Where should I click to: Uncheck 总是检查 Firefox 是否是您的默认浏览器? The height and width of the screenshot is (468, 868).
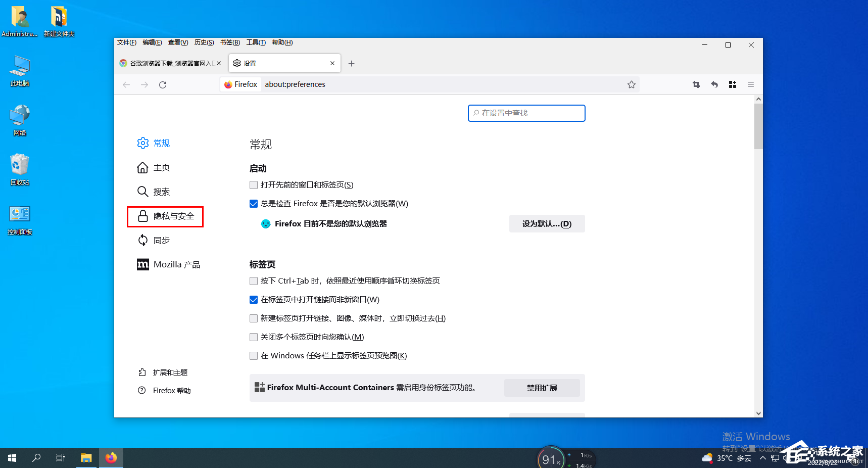[254, 204]
